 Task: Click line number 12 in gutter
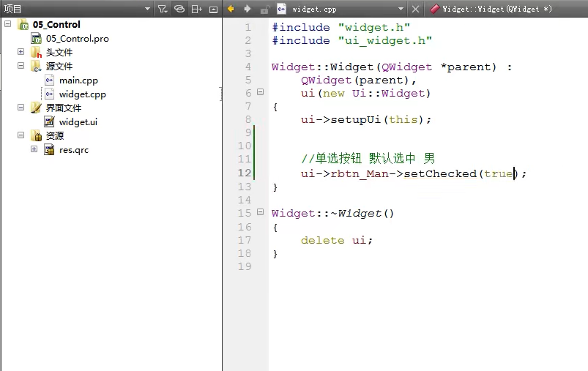coord(244,173)
